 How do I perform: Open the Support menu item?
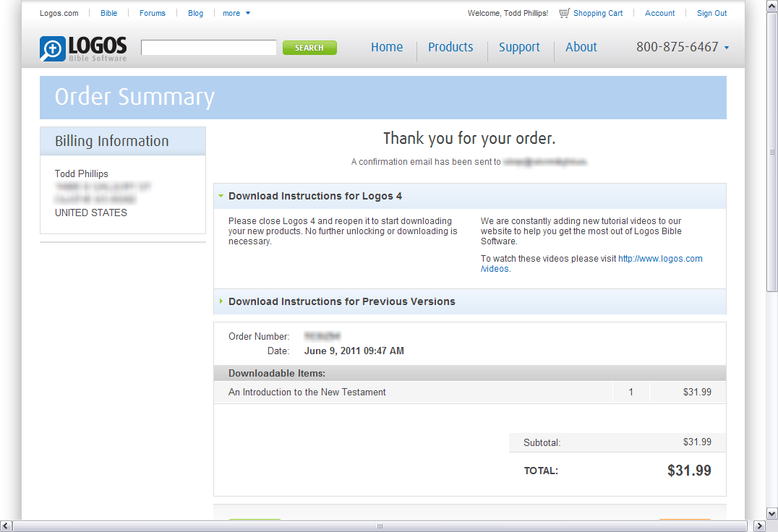click(x=519, y=47)
